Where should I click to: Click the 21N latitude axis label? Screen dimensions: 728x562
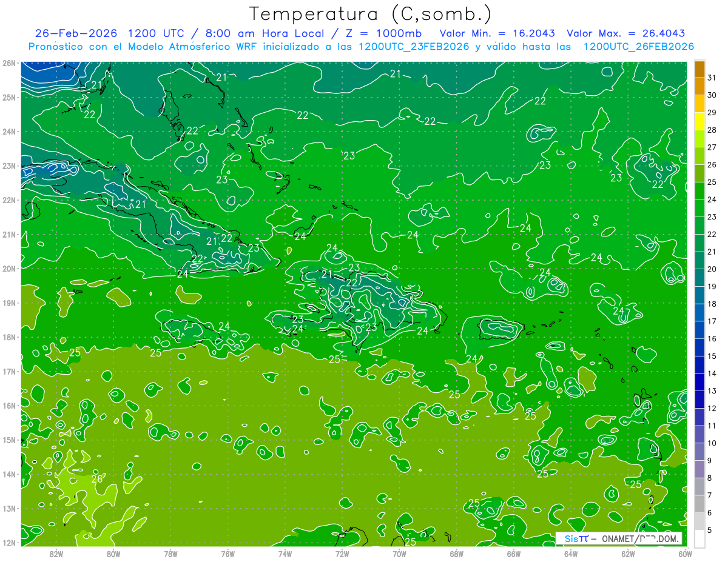click(8, 234)
